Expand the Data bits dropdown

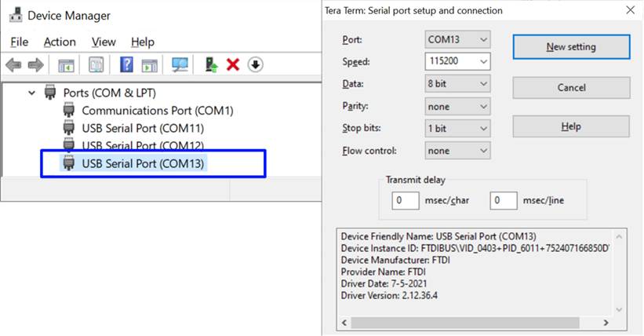click(x=458, y=84)
